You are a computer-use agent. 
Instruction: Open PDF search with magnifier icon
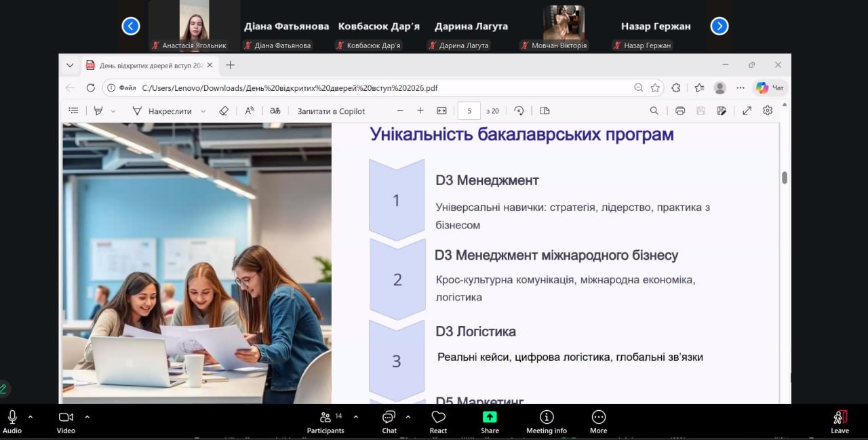click(x=654, y=111)
